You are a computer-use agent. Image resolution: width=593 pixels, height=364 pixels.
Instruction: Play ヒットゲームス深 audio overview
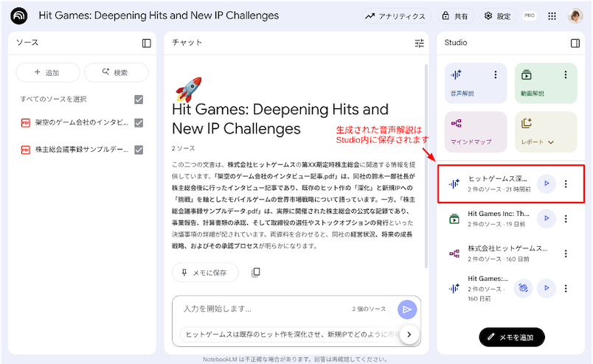(546, 183)
